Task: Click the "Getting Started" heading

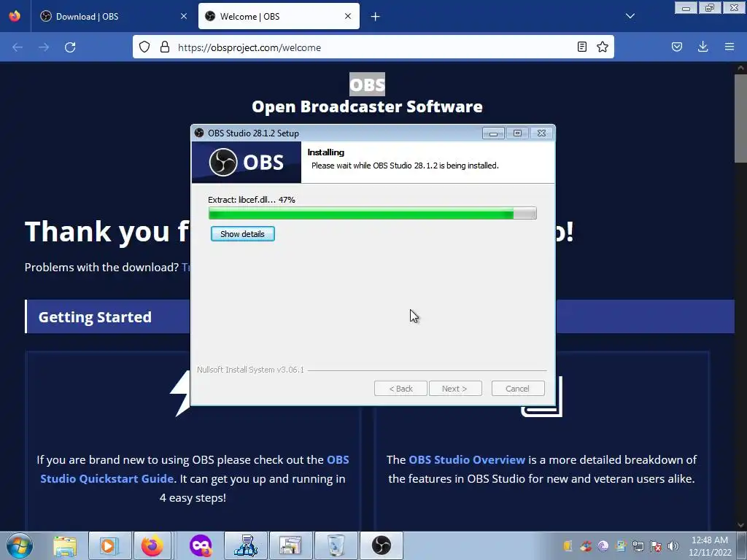Action: (x=95, y=317)
